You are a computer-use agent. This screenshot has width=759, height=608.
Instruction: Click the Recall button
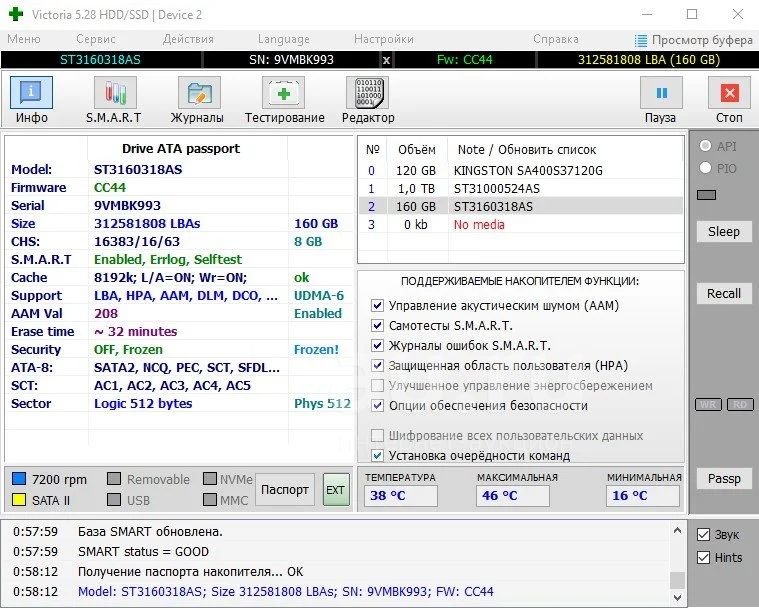click(724, 293)
